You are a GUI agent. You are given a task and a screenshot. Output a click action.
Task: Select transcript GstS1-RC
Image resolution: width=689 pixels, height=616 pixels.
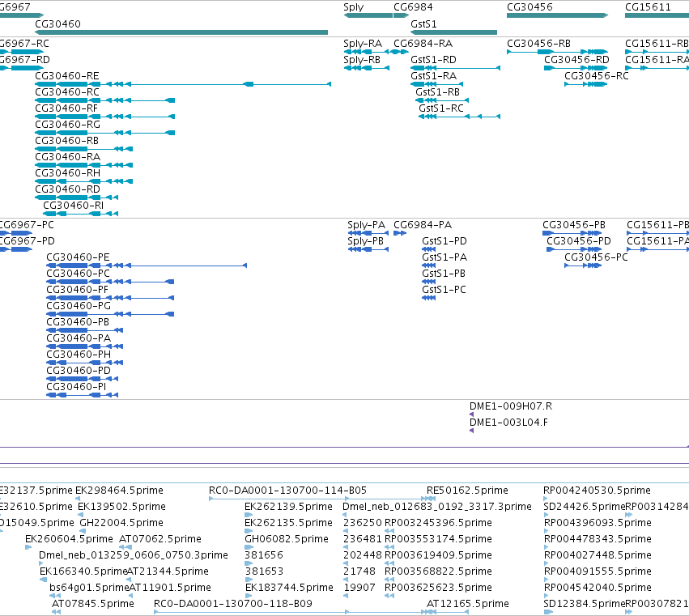point(460,117)
